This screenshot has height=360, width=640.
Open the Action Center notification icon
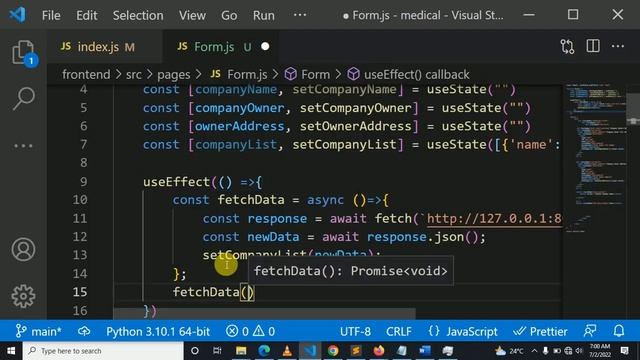[x=624, y=351]
